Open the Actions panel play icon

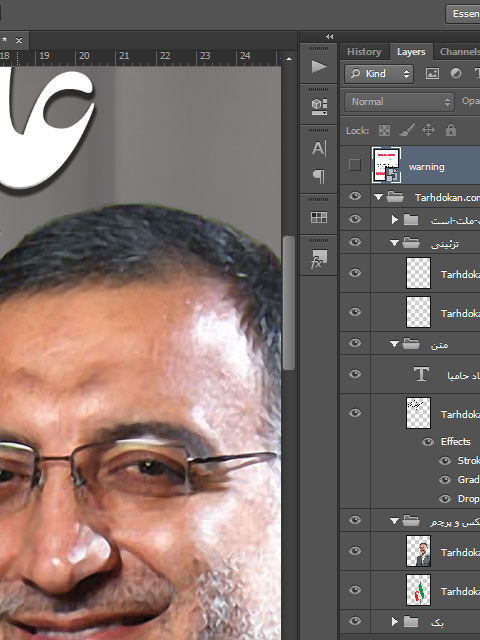pos(319,66)
